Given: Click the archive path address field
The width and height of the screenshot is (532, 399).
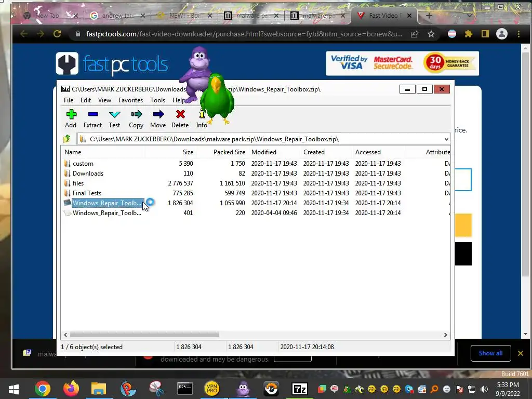Looking at the screenshot, I should [x=261, y=139].
